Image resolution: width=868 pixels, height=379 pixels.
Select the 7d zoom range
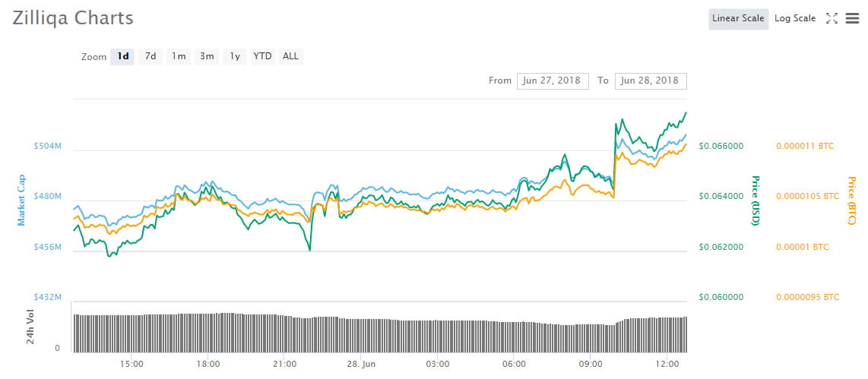tap(150, 56)
